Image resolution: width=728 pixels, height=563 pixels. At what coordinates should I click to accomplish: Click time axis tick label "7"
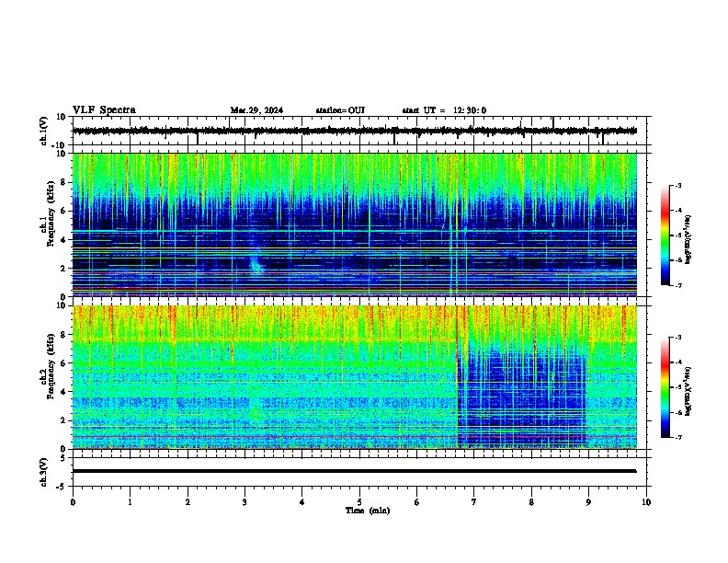(474, 502)
